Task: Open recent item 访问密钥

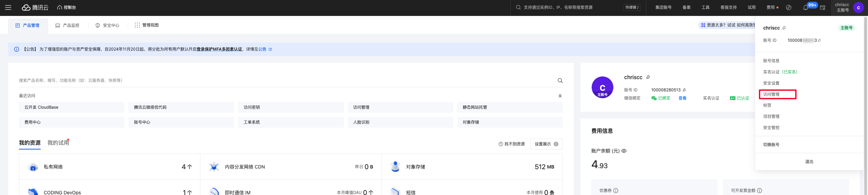Action: (291, 107)
